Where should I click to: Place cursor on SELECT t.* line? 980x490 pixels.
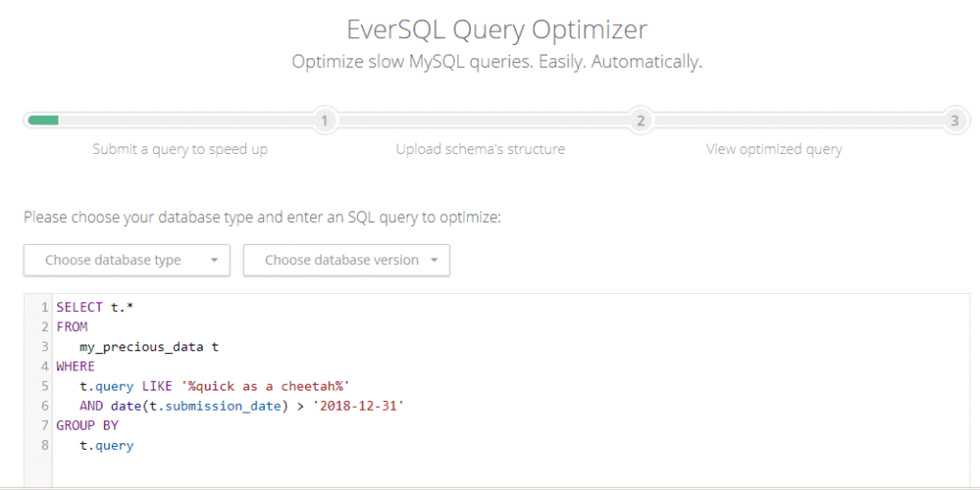[95, 307]
